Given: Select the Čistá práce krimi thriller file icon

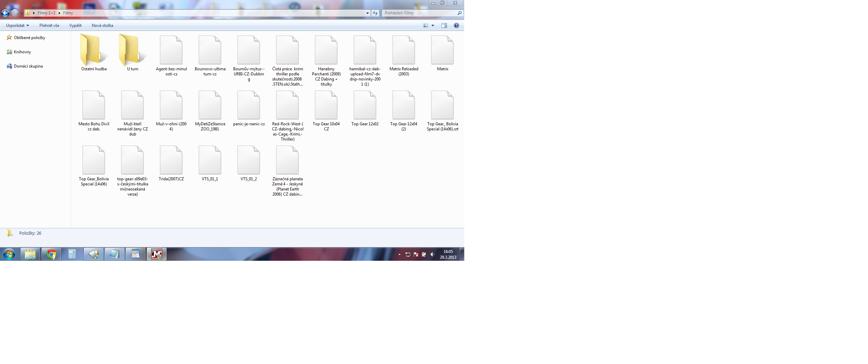Looking at the screenshot, I should (x=288, y=50).
